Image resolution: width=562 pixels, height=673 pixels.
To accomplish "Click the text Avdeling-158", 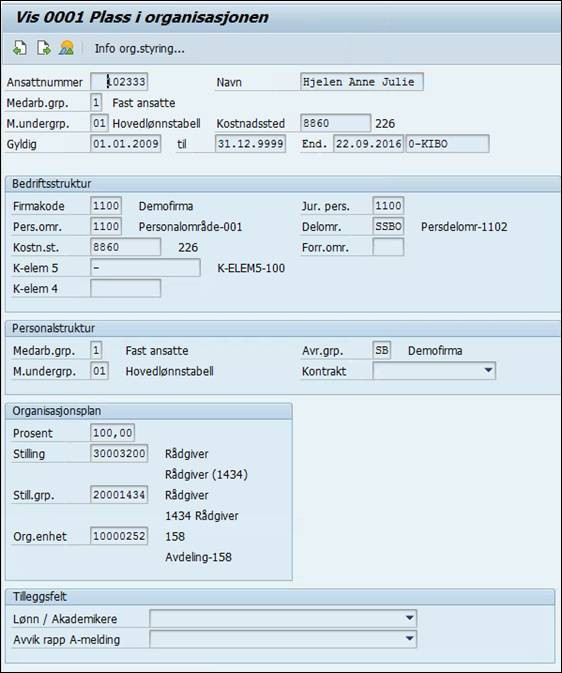I will point(198,557).
